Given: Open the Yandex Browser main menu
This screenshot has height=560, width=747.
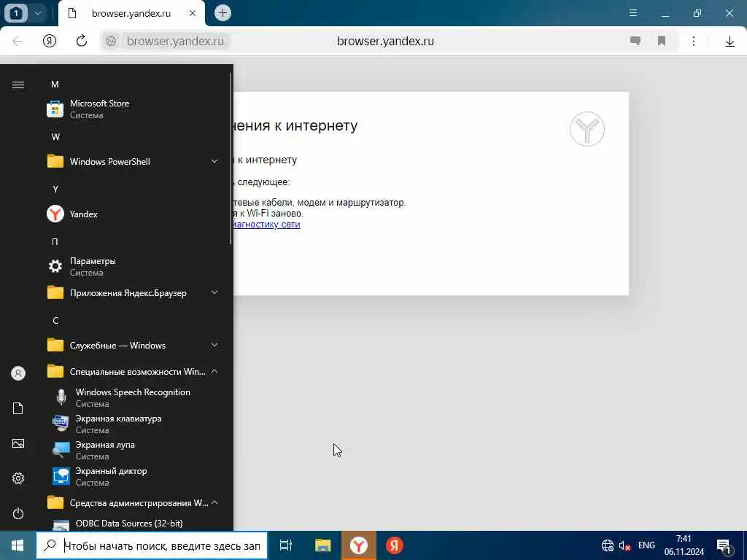Looking at the screenshot, I should click(633, 13).
